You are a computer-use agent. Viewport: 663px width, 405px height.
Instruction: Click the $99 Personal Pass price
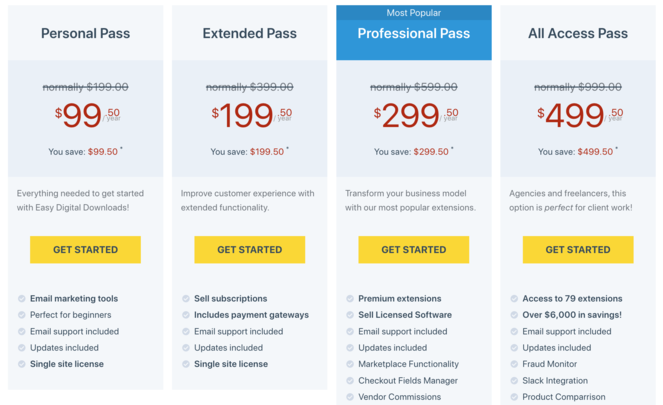88,115
